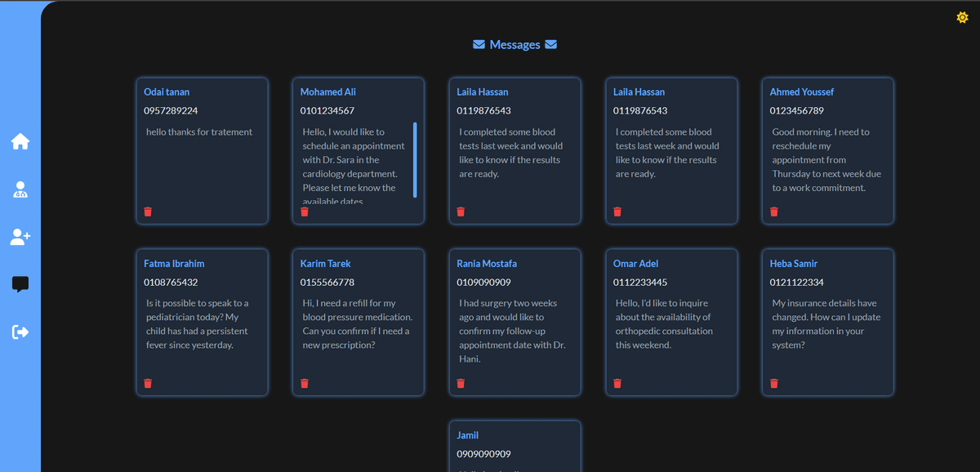Click the add user icon in sidebar
The width and height of the screenshot is (980, 472).
tap(20, 237)
